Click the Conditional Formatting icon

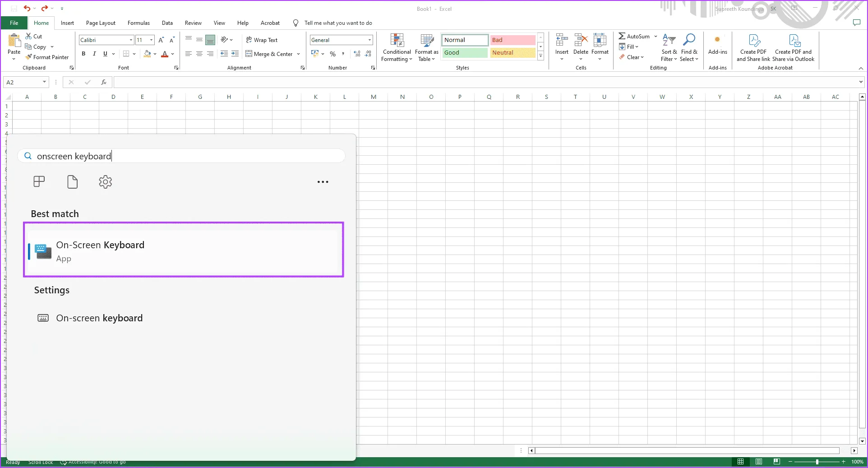tap(397, 41)
